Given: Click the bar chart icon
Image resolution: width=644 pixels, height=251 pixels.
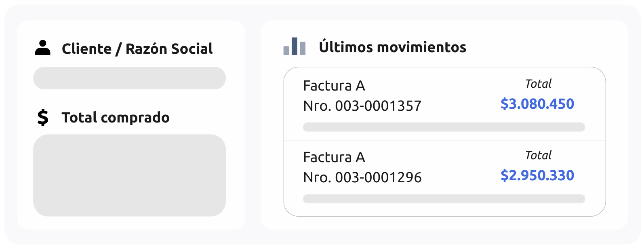Looking at the screenshot, I should (295, 46).
